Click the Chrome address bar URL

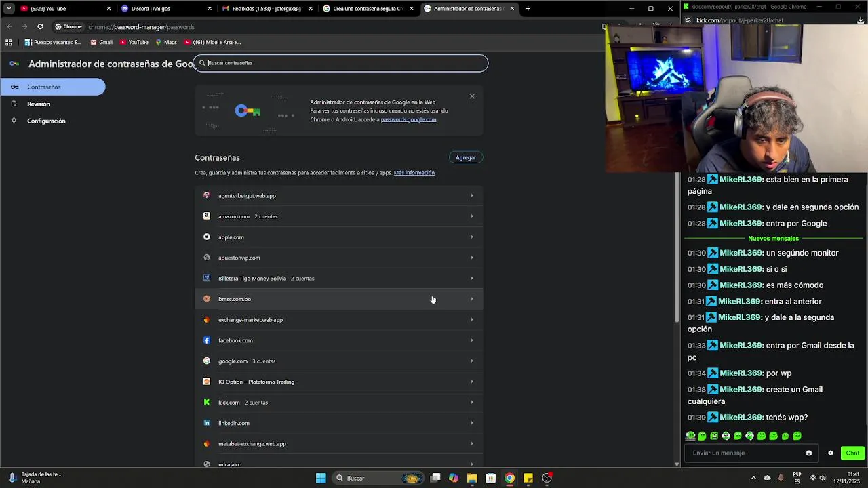(141, 27)
